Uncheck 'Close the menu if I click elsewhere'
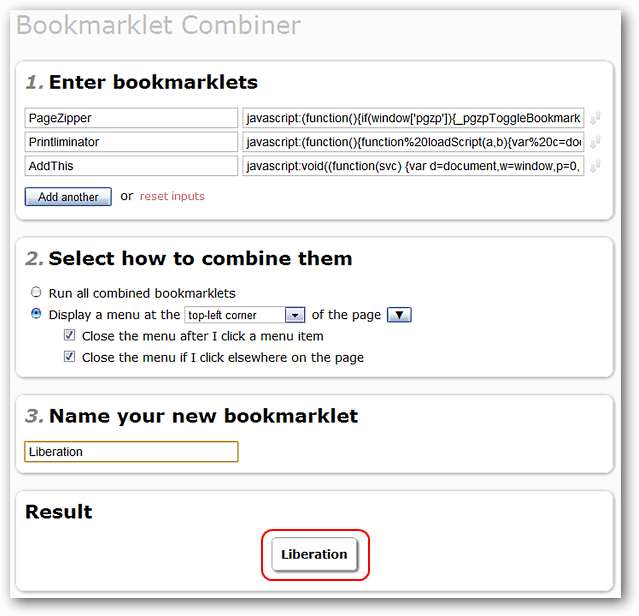 (x=70, y=357)
